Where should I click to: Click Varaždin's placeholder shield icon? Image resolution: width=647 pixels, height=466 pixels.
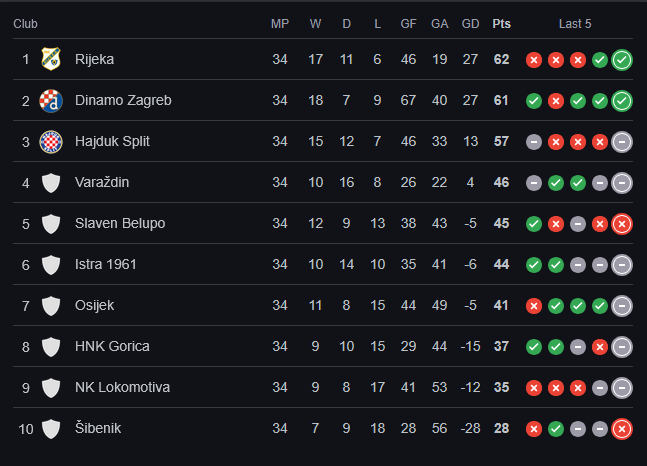(x=51, y=182)
